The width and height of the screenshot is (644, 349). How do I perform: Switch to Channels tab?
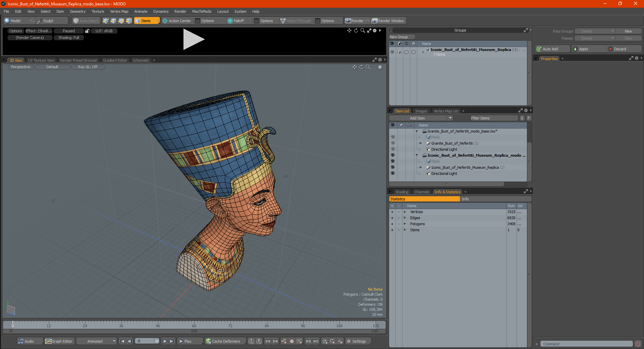422,192
